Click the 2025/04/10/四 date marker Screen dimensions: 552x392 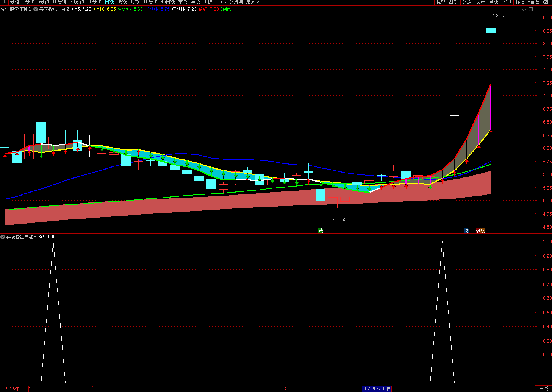[377, 389]
